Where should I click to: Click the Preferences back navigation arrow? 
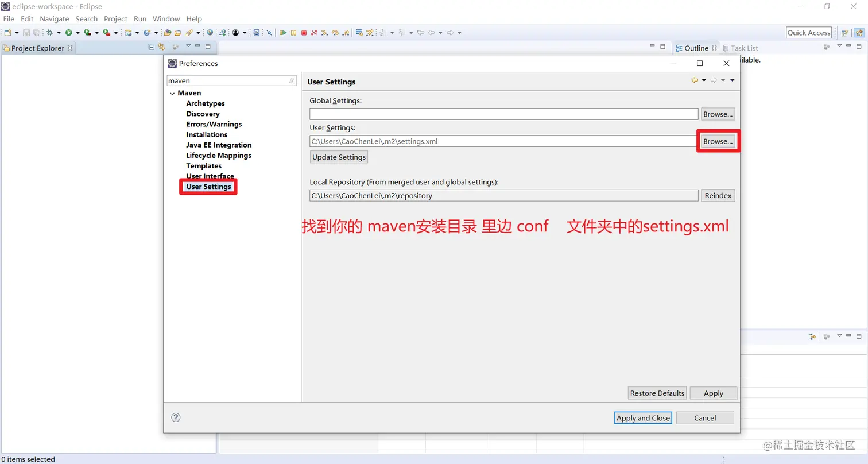coord(695,80)
